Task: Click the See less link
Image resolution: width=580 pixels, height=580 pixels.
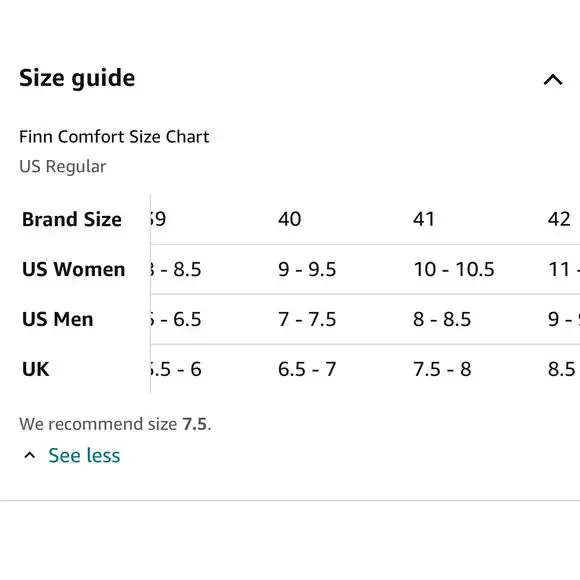Action: click(84, 455)
